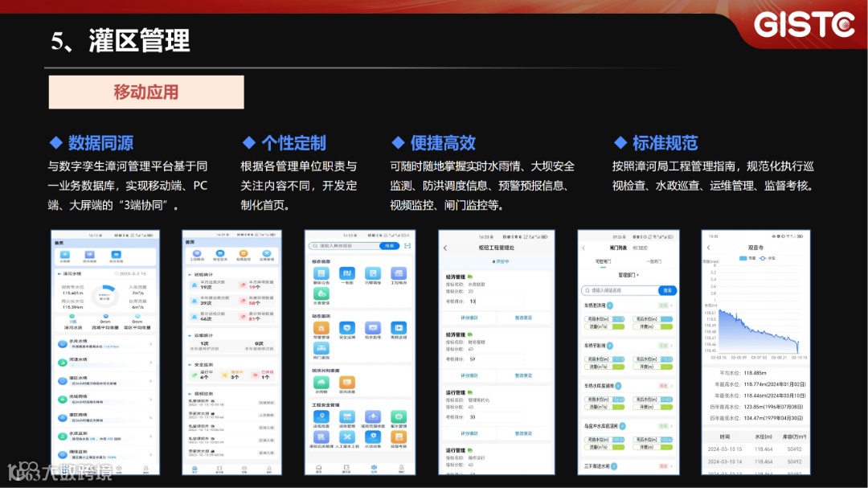
Task: Focus the 请输入闸站名称 search field
Action: [x=620, y=290]
